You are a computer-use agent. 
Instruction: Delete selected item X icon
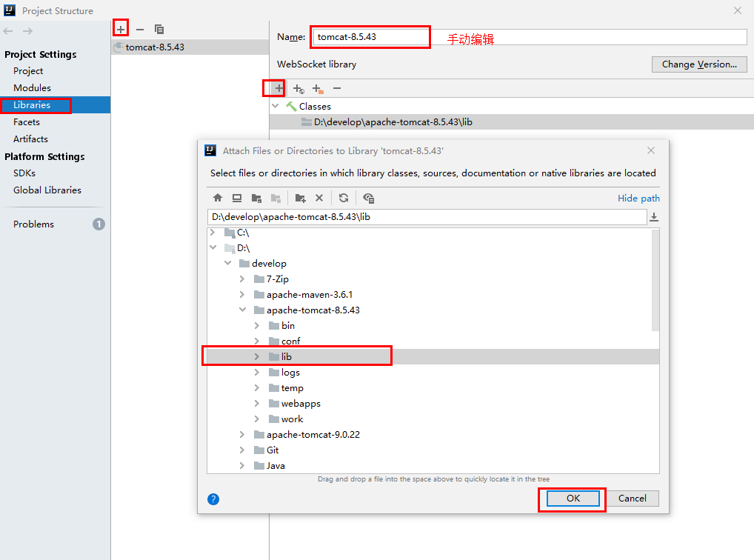tap(319, 198)
